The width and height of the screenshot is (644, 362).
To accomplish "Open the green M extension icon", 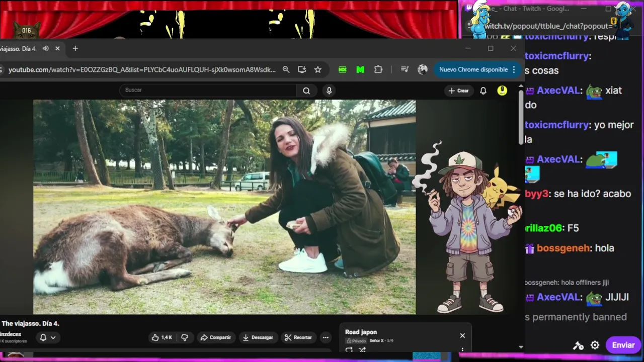I will point(360,70).
